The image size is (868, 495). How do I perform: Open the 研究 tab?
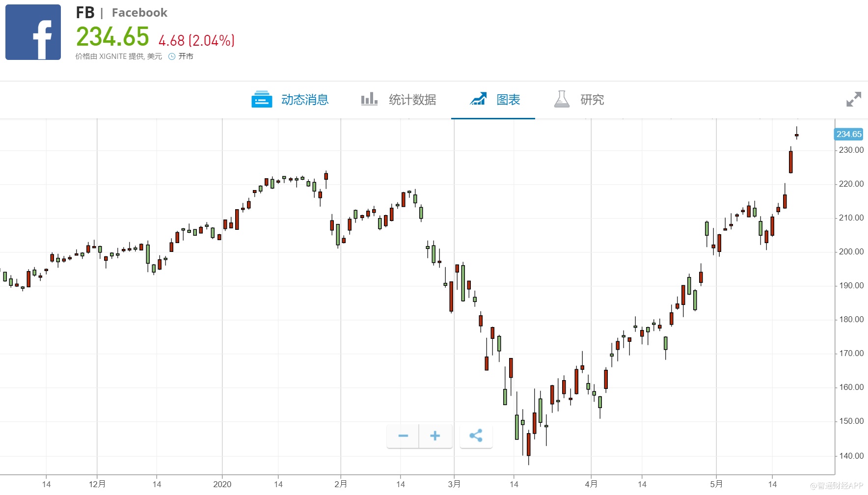pyautogui.click(x=592, y=100)
